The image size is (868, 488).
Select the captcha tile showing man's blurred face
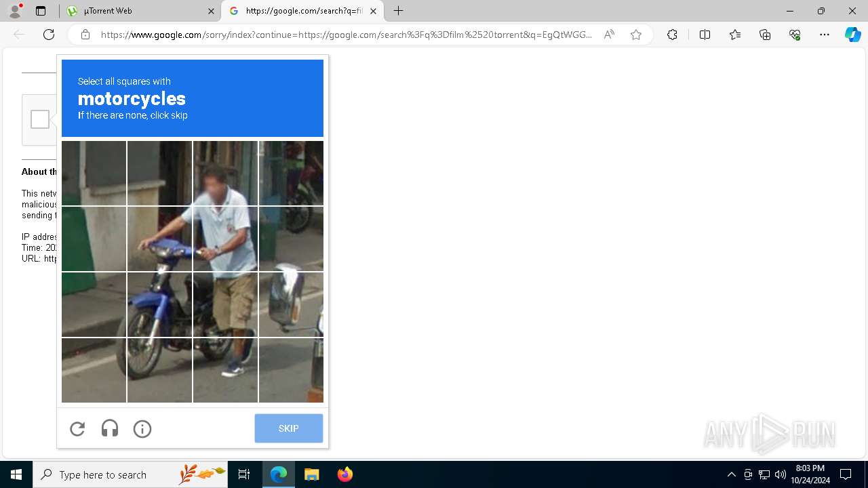tap(225, 173)
